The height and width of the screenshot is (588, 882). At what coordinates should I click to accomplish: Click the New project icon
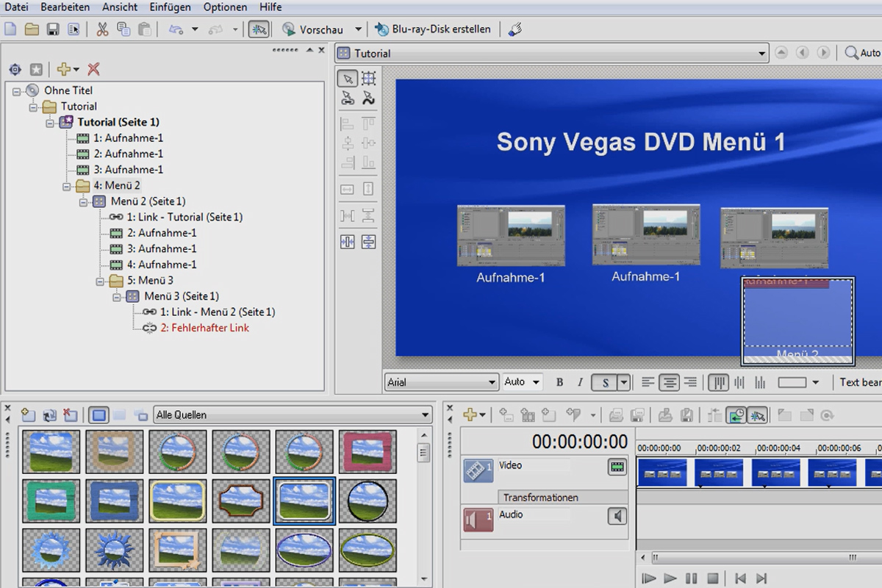point(10,29)
